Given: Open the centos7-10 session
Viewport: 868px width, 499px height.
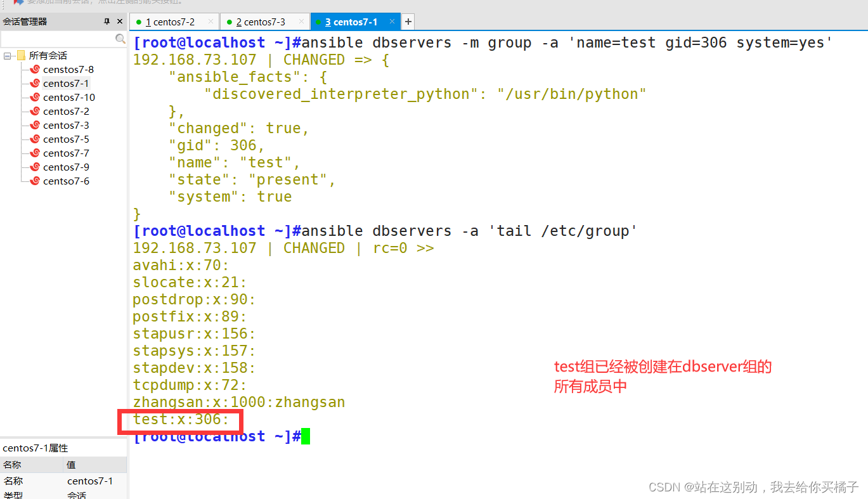Looking at the screenshot, I should click(69, 98).
